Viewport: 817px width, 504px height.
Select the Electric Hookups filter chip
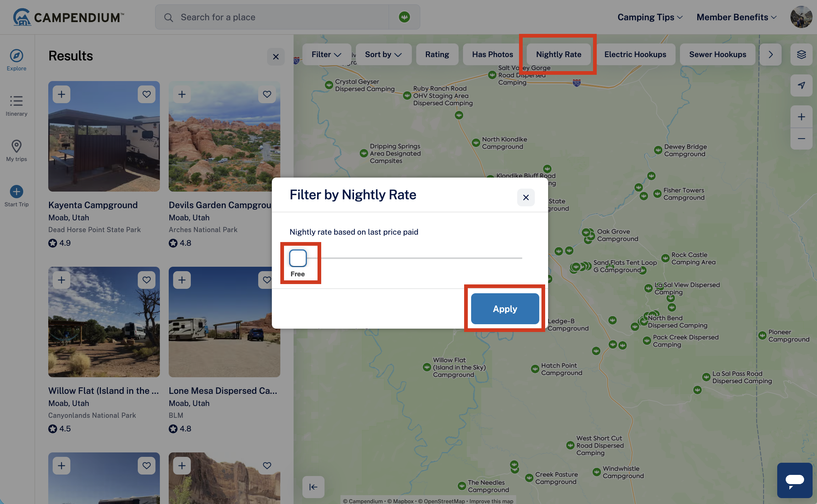(635, 55)
